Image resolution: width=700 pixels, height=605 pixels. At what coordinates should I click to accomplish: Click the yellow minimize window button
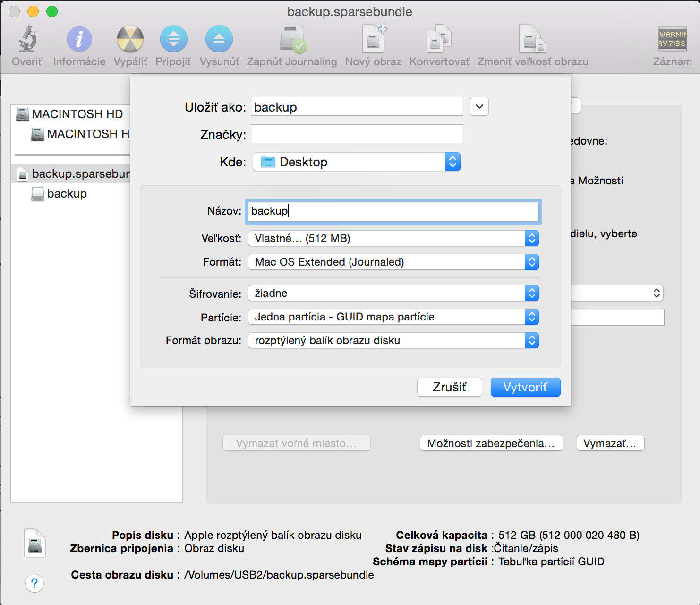(33, 11)
